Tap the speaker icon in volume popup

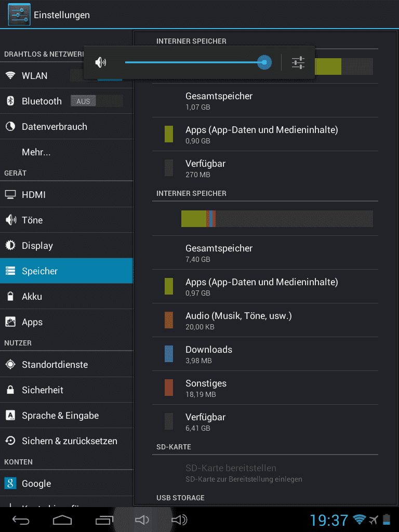point(100,62)
